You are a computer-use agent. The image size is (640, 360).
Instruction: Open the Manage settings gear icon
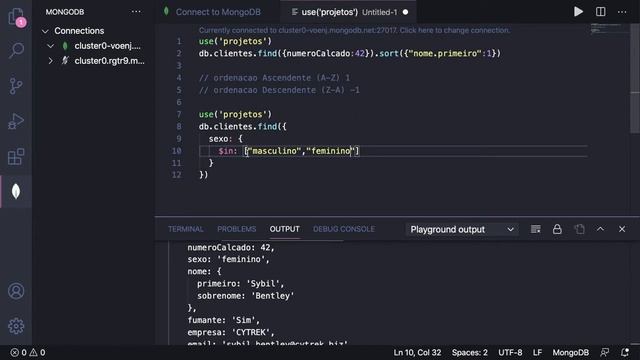(x=16, y=326)
